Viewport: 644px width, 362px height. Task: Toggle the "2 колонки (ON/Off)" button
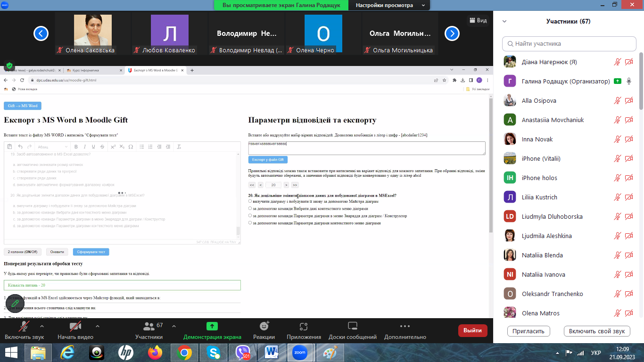coord(23,252)
